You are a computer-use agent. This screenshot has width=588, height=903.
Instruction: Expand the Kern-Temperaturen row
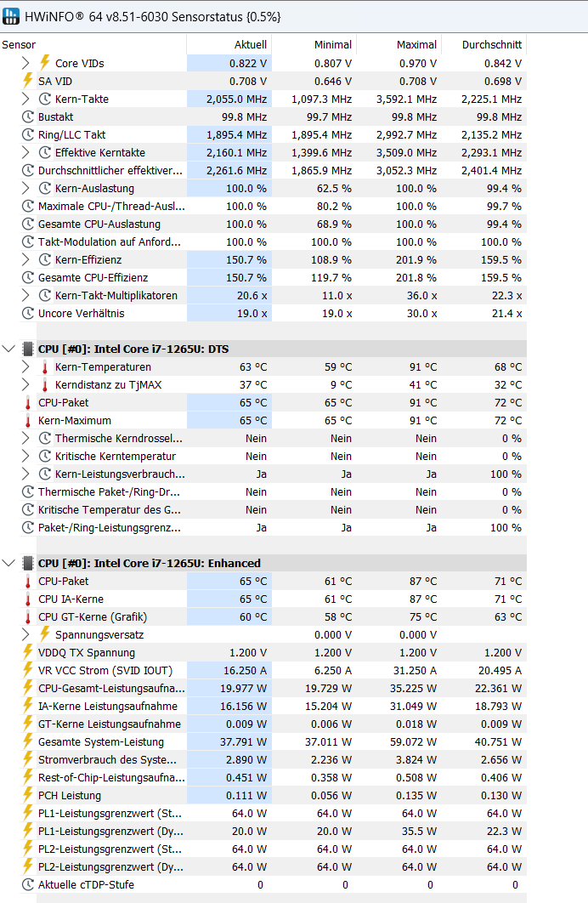(x=25, y=366)
